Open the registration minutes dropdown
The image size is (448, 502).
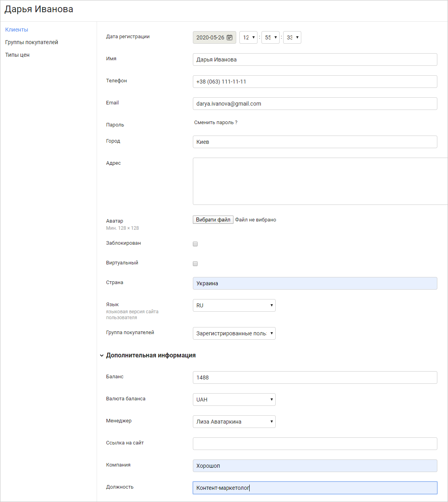point(271,37)
